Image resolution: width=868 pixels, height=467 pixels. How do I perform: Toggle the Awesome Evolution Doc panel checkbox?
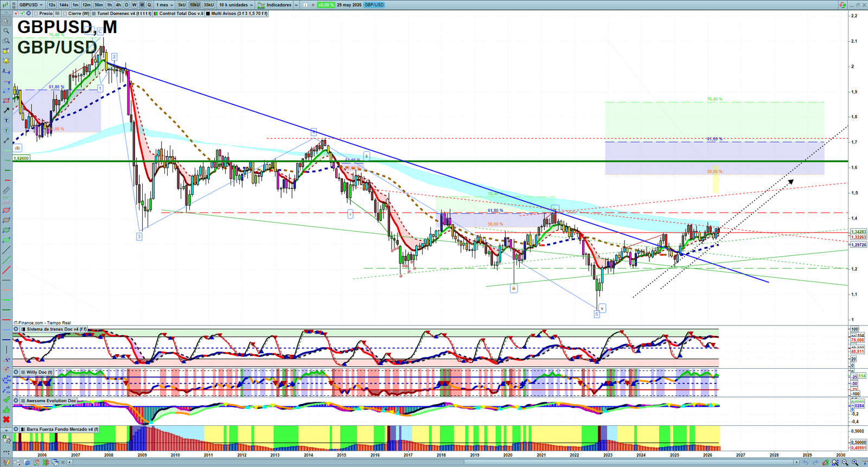[x=23, y=401]
